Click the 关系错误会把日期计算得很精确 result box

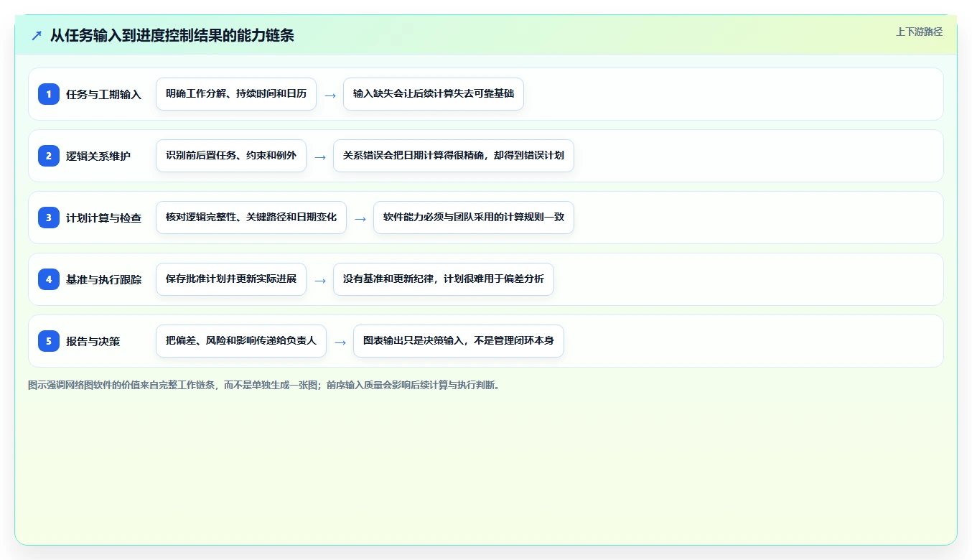coord(454,156)
